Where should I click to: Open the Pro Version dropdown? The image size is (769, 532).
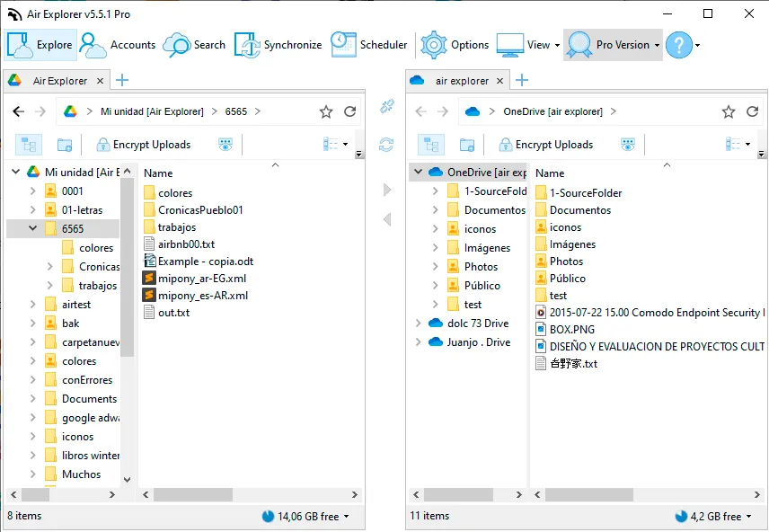click(613, 45)
